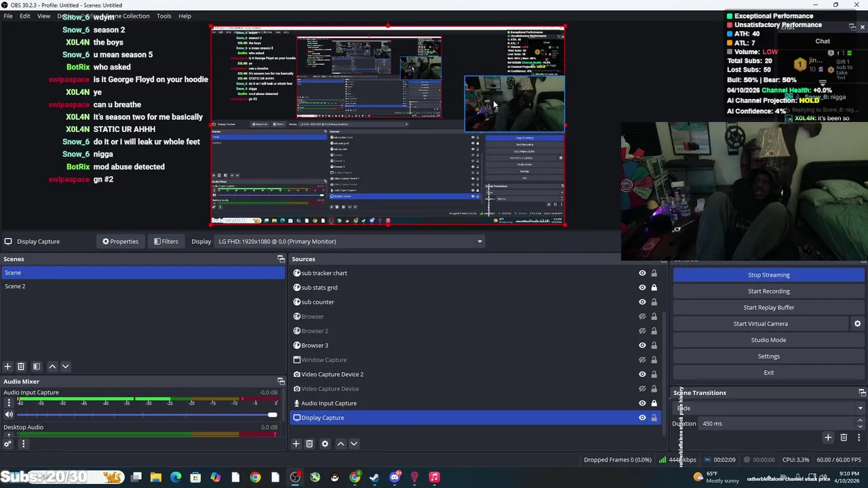Hide the Browser 3 source

642,346
